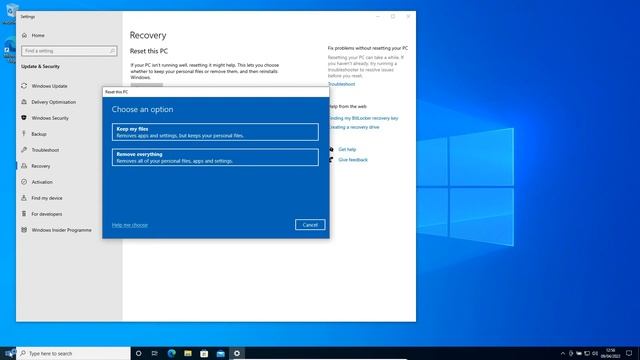640x360 pixels.
Task: Click the search magnifier in Find a setting
Action: pos(112,51)
